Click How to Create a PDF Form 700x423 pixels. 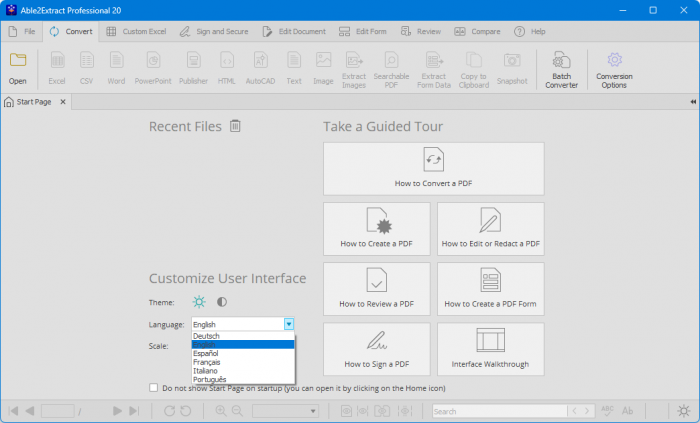coord(490,288)
